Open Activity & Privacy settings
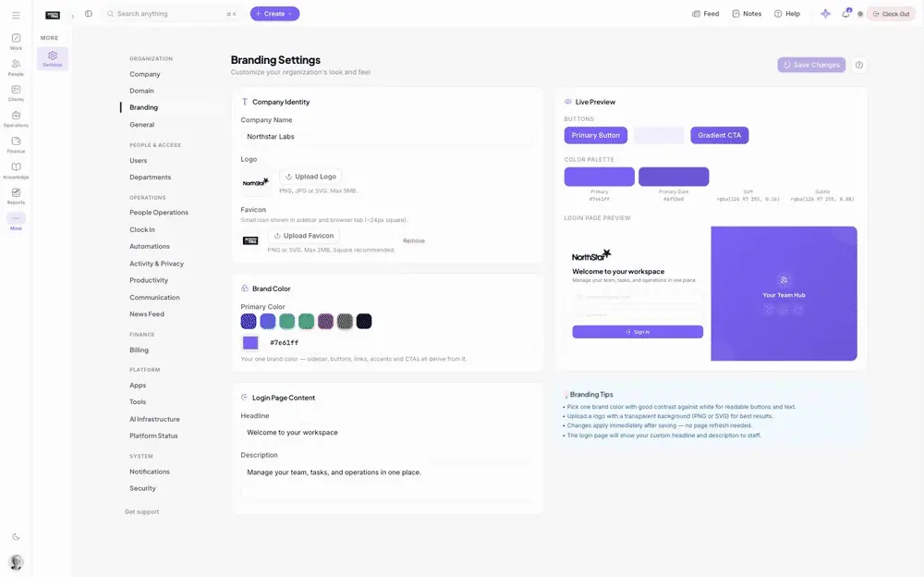Screen dimensions: 924x577 coord(157,264)
